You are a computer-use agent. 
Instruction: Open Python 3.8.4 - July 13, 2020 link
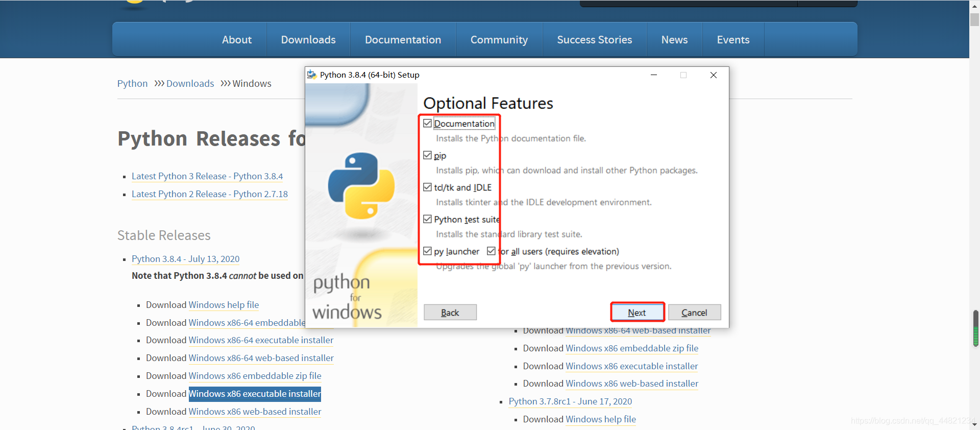(185, 259)
